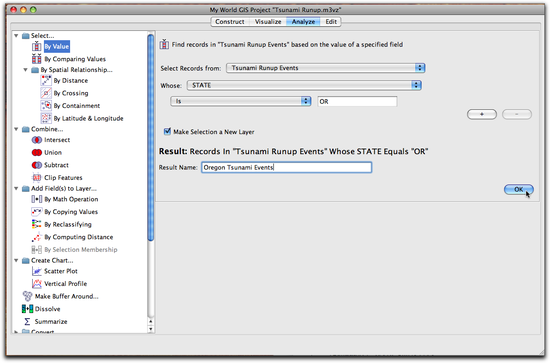Open the By Crossing tool icon
The height and width of the screenshot is (363, 550).
point(46,93)
